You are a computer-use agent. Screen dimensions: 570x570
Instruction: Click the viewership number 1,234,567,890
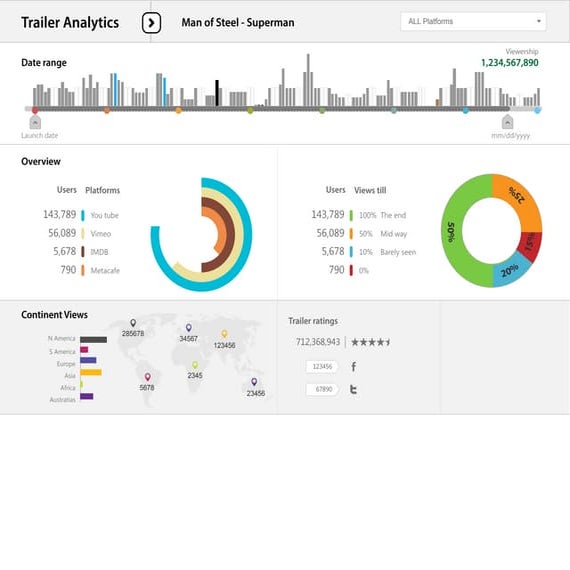click(510, 63)
